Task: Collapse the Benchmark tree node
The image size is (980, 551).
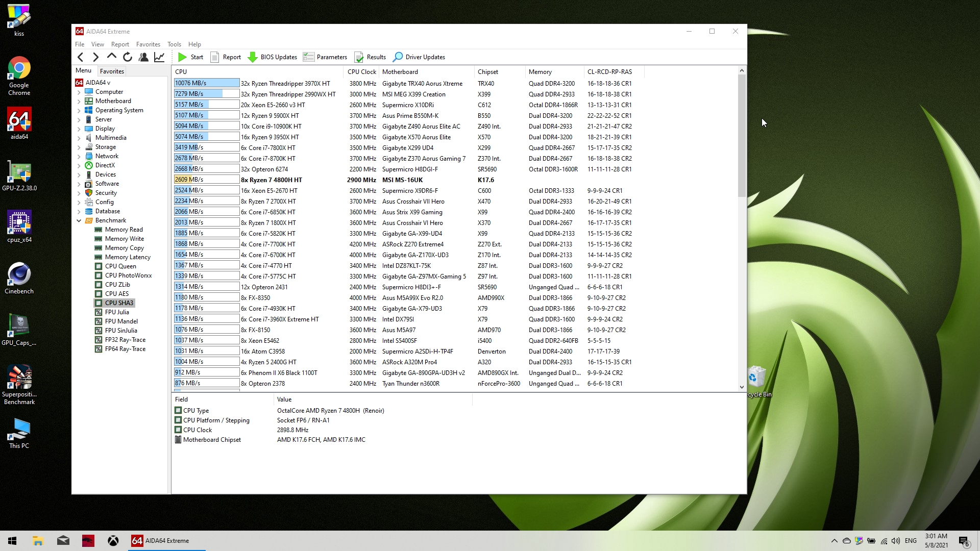Action: coord(79,221)
